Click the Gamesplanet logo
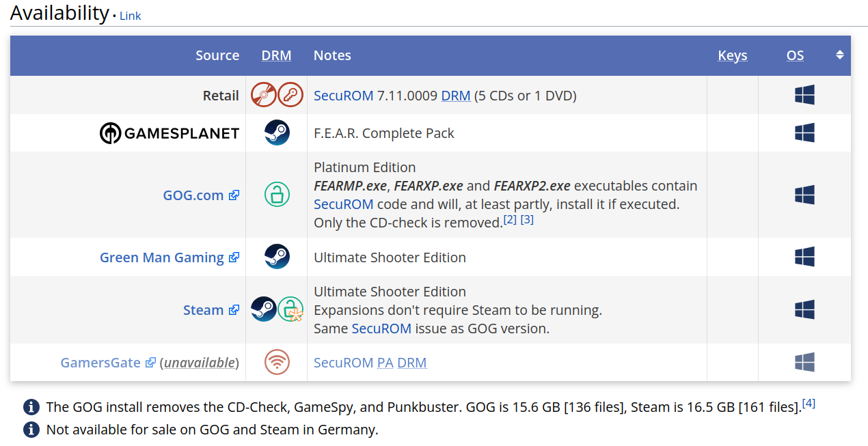 169,133
